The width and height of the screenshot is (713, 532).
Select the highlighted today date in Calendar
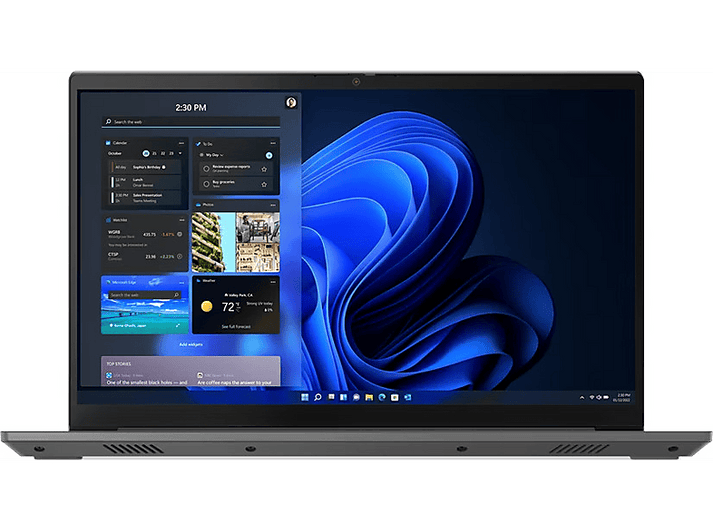(146, 153)
